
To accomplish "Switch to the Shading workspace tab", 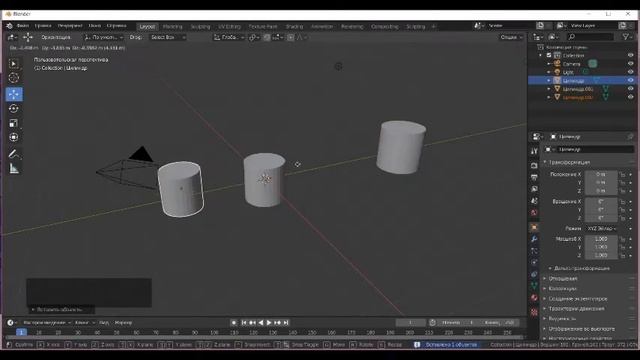I will click(x=294, y=27).
